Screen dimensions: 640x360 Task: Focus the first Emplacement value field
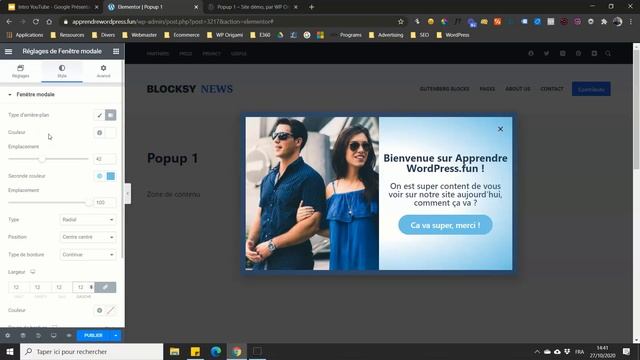(x=104, y=159)
